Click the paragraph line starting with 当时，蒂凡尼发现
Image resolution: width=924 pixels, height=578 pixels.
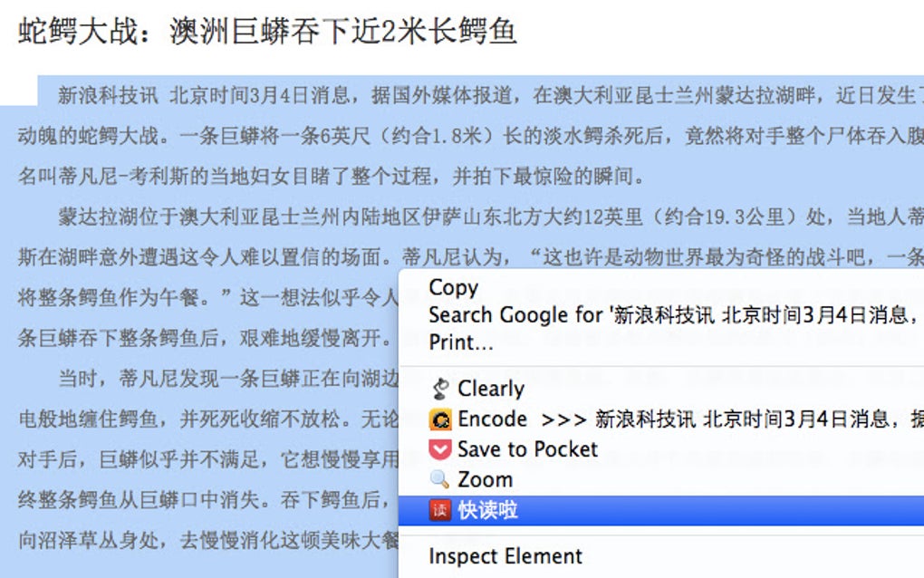coord(226,377)
